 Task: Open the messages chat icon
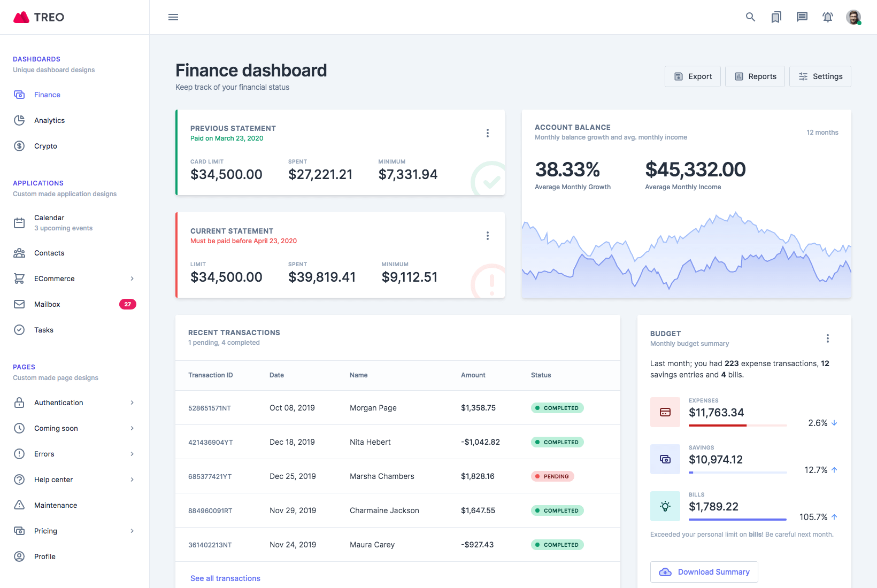(802, 17)
